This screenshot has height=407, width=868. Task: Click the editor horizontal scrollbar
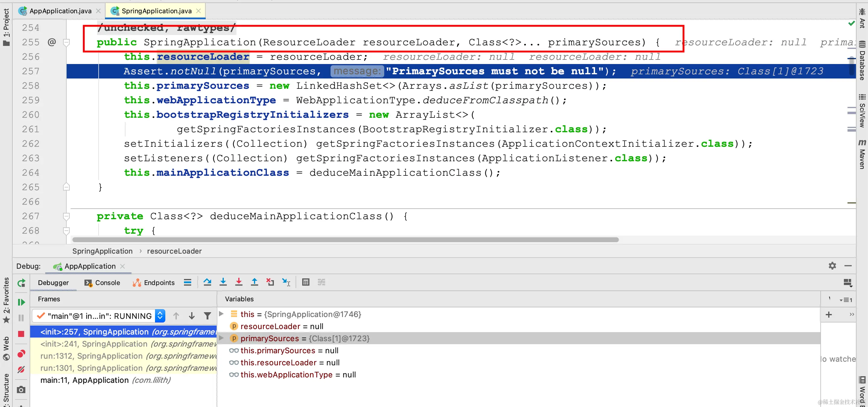(345, 240)
